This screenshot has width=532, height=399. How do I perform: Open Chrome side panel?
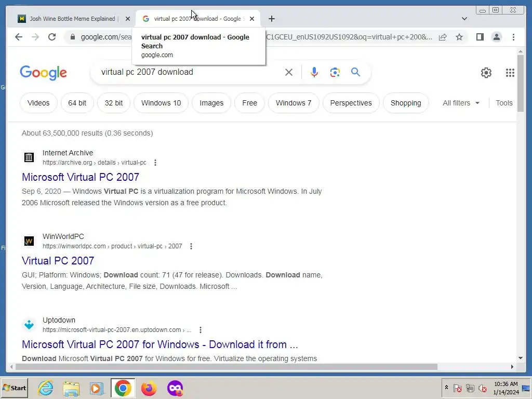tap(480, 37)
